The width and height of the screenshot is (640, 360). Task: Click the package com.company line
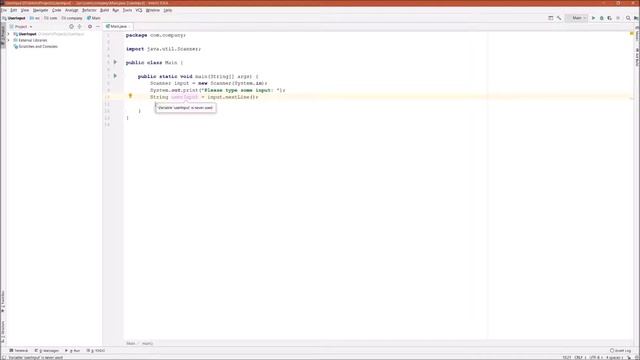click(x=156, y=36)
